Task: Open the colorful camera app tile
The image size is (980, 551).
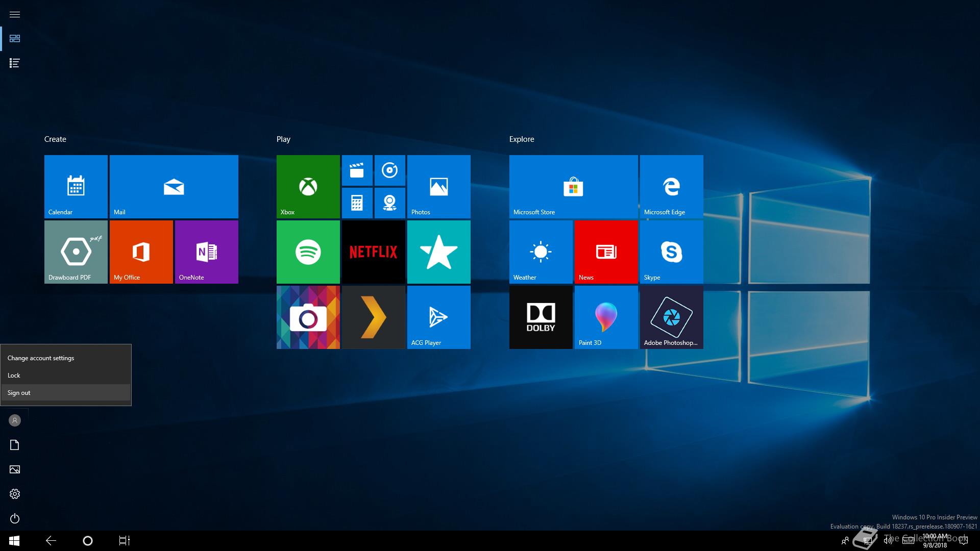Action: (x=308, y=317)
